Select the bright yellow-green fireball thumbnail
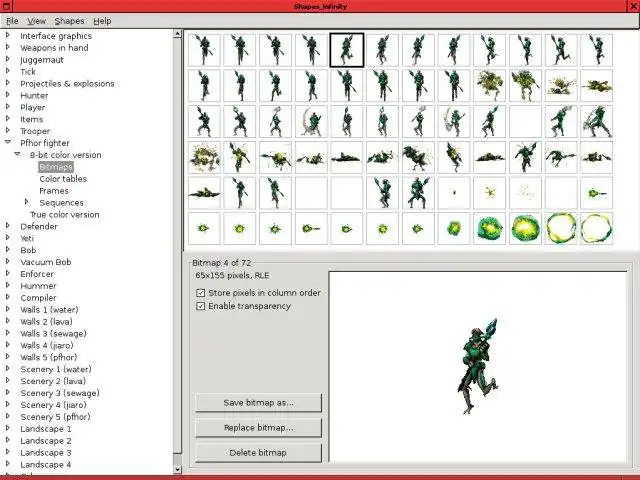The height and width of the screenshot is (480, 640). click(525, 229)
